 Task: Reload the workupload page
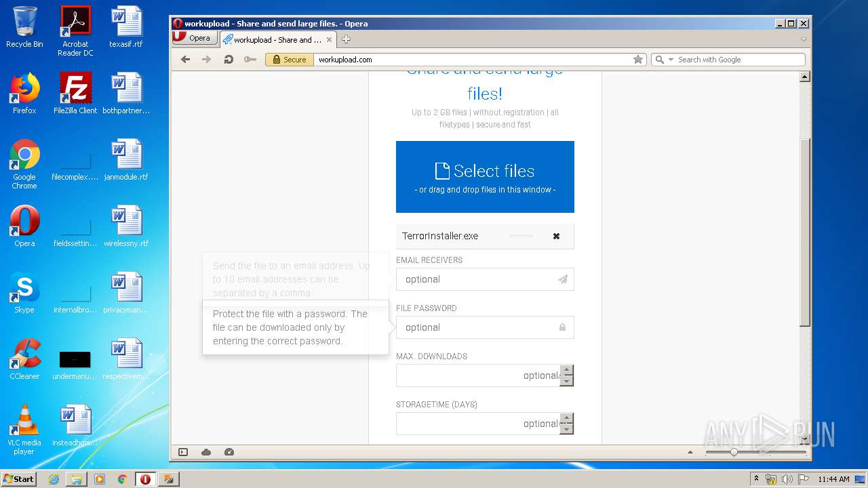click(x=229, y=60)
